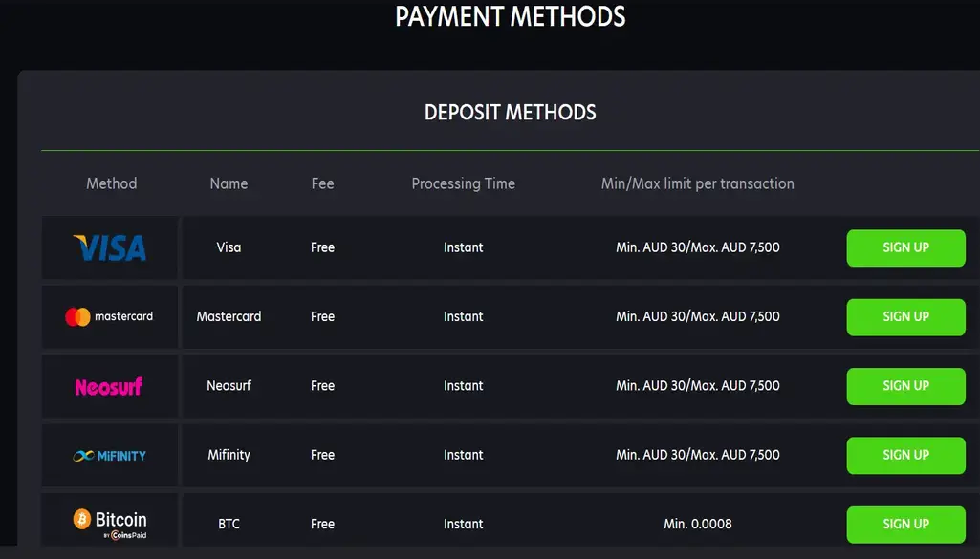The height and width of the screenshot is (559, 980).
Task: Click the Name column header
Action: (229, 183)
